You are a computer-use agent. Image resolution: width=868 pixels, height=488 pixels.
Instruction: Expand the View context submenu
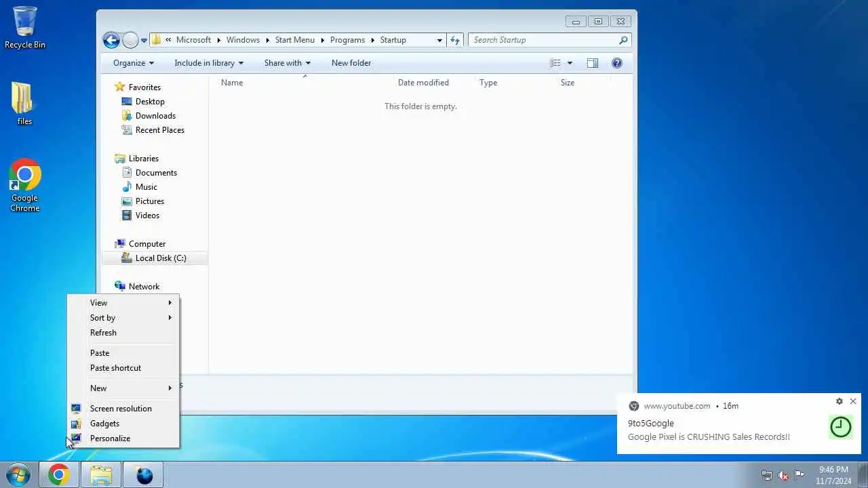click(123, 303)
